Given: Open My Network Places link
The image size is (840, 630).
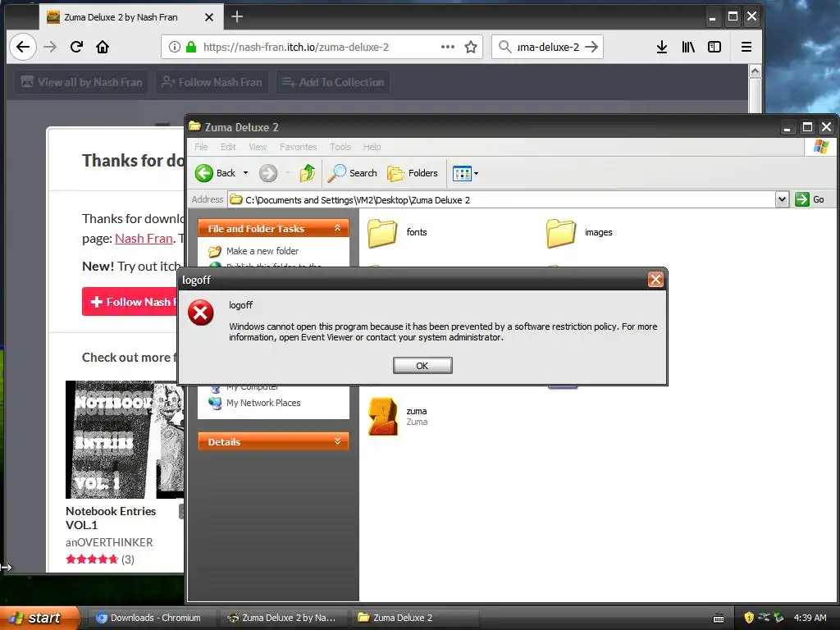Looking at the screenshot, I should click(x=263, y=403).
